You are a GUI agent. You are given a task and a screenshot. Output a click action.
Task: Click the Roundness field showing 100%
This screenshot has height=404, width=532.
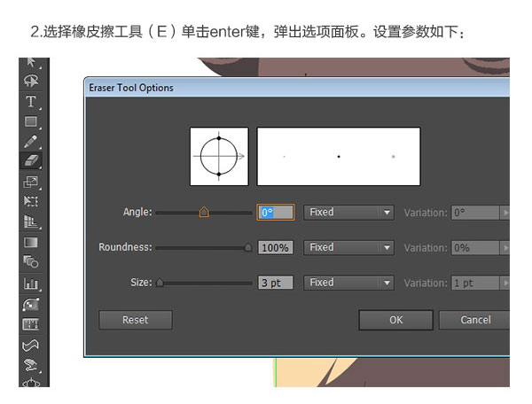(276, 248)
